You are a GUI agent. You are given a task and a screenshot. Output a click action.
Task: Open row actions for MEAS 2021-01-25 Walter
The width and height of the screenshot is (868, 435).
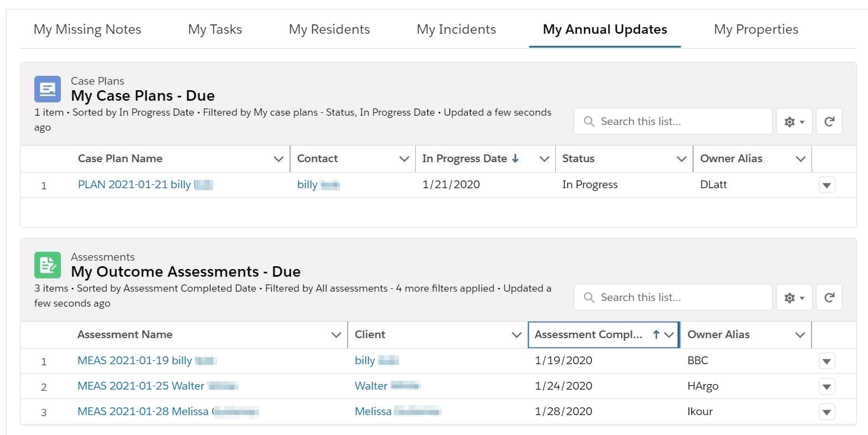coord(826,386)
